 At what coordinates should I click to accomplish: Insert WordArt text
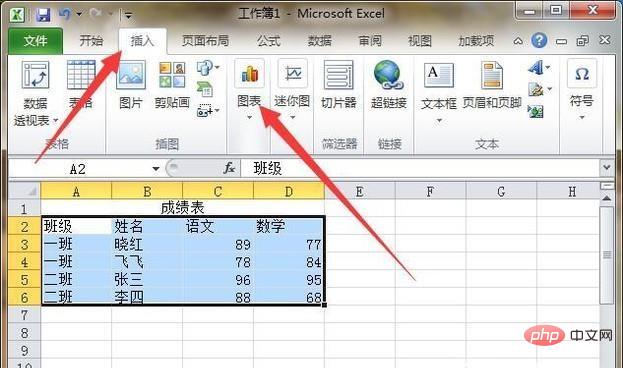click(x=539, y=68)
